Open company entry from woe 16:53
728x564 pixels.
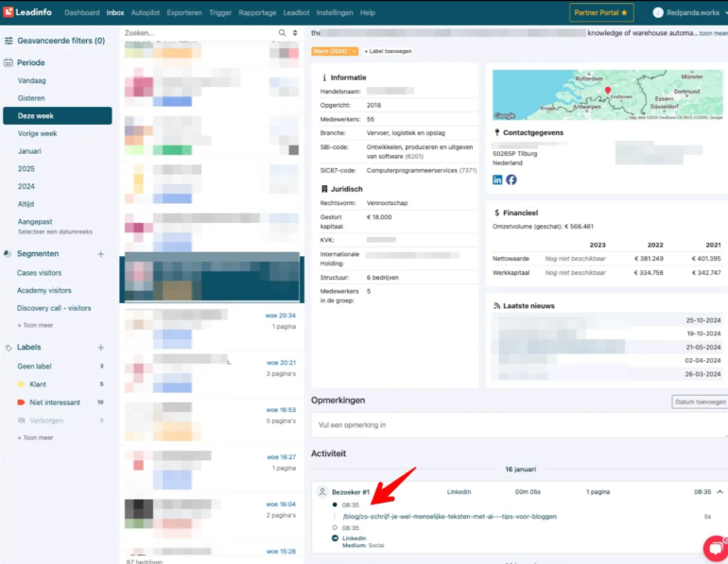tap(212, 421)
